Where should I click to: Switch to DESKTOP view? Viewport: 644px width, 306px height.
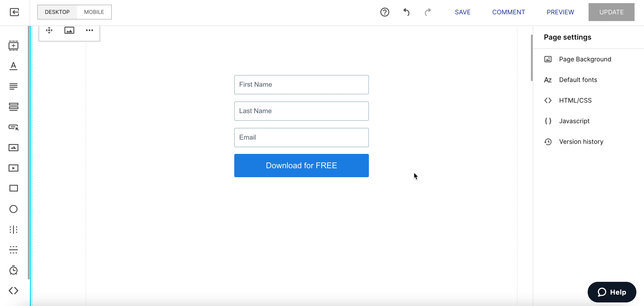tap(57, 12)
